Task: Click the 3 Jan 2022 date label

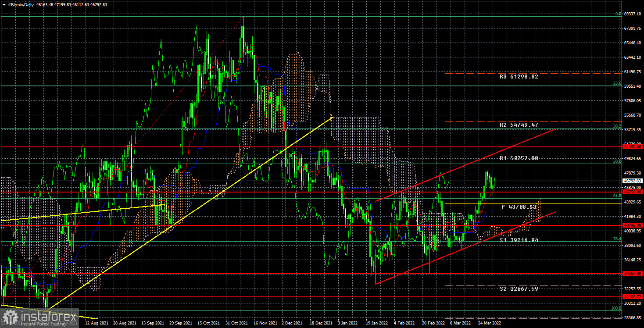Action: pyautogui.click(x=348, y=323)
